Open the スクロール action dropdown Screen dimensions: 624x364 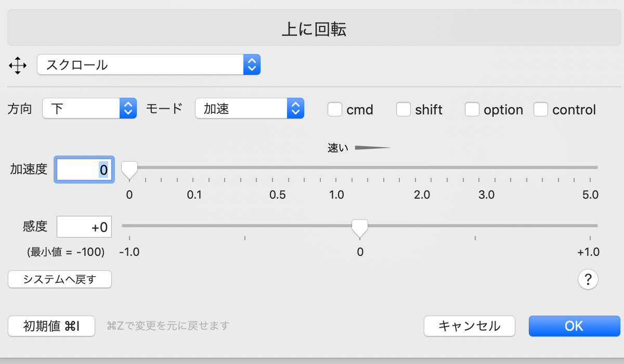(x=148, y=65)
